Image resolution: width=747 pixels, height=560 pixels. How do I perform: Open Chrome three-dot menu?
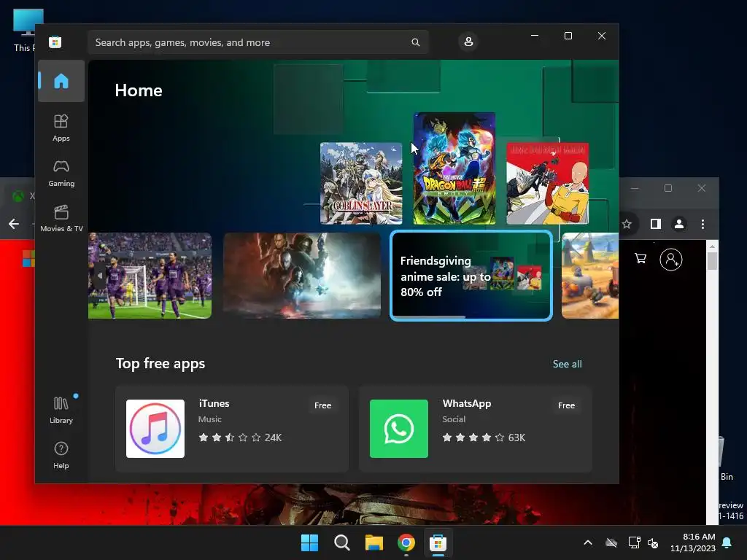[703, 224]
